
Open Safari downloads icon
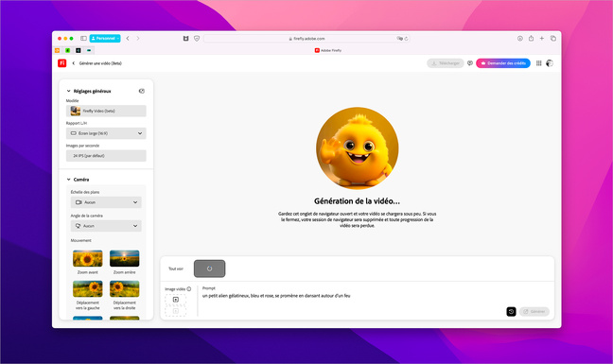click(x=520, y=38)
